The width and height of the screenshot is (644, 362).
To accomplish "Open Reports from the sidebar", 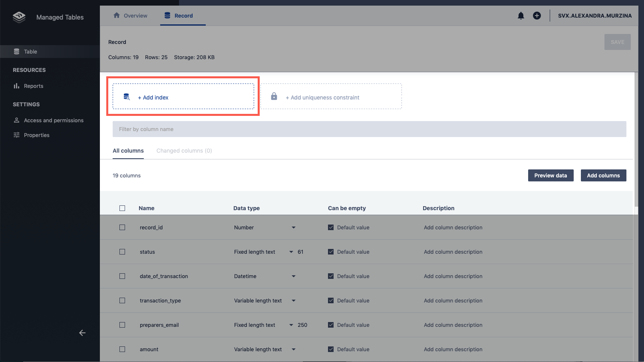I will (33, 86).
